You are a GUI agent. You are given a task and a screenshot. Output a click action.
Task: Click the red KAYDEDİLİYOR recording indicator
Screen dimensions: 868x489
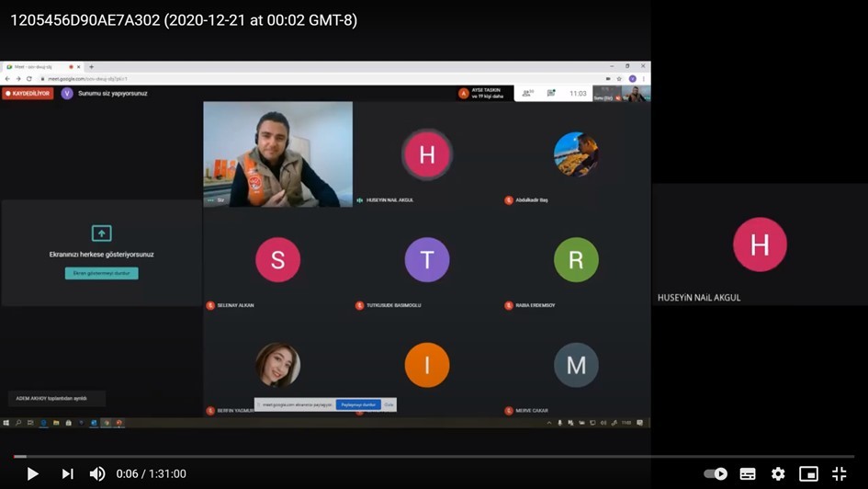point(28,93)
